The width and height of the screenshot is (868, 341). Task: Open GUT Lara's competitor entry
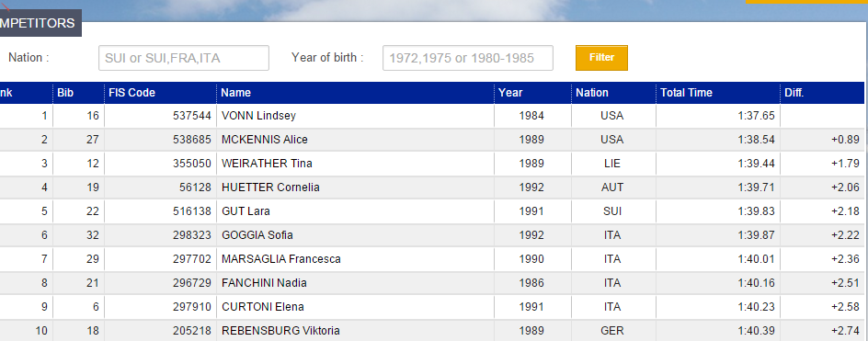(246, 210)
